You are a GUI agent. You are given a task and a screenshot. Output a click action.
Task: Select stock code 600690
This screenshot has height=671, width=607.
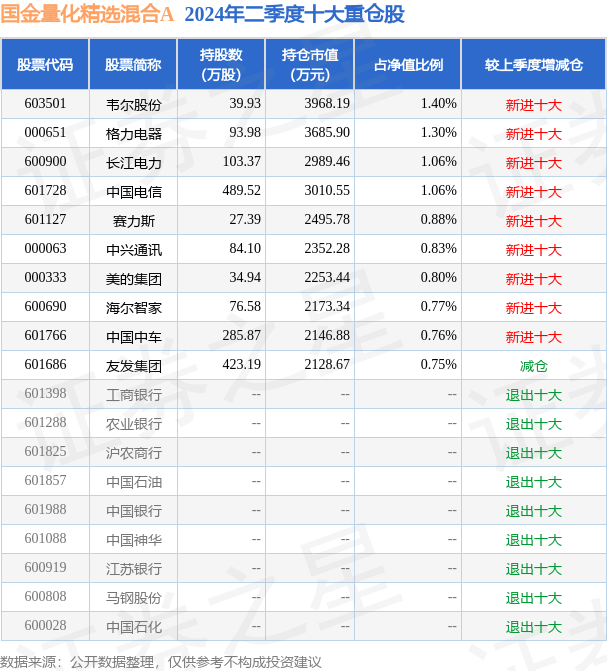[x=45, y=306]
